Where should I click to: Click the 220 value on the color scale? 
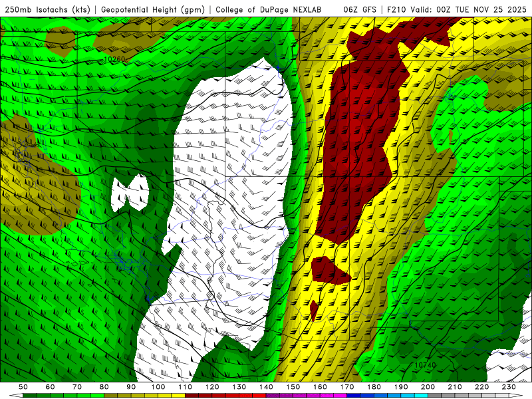(481, 387)
